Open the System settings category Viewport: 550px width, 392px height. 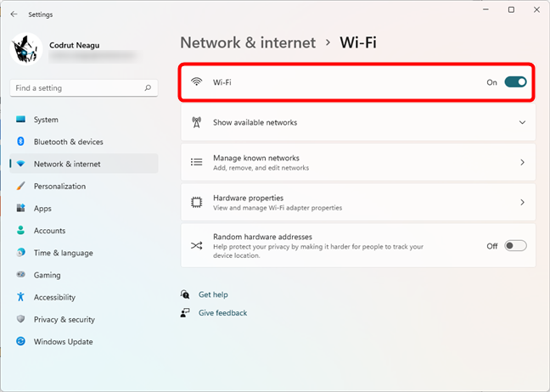pyautogui.click(x=84, y=120)
